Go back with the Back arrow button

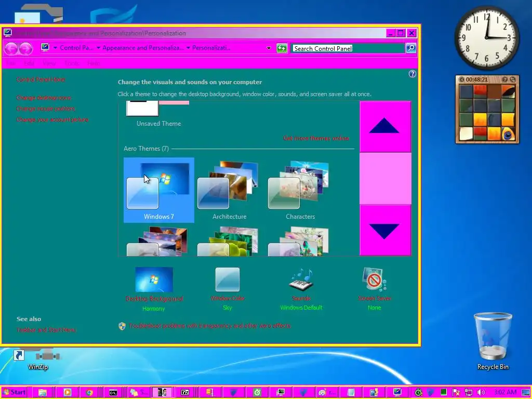coord(11,48)
